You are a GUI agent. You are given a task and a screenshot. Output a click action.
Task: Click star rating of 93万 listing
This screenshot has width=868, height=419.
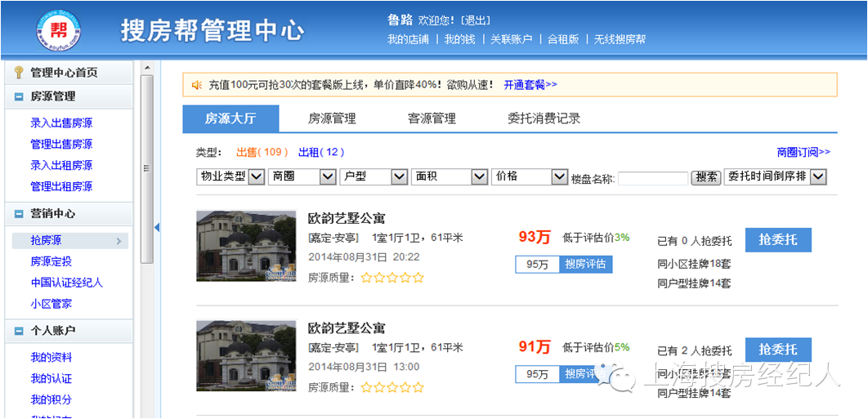point(392,278)
